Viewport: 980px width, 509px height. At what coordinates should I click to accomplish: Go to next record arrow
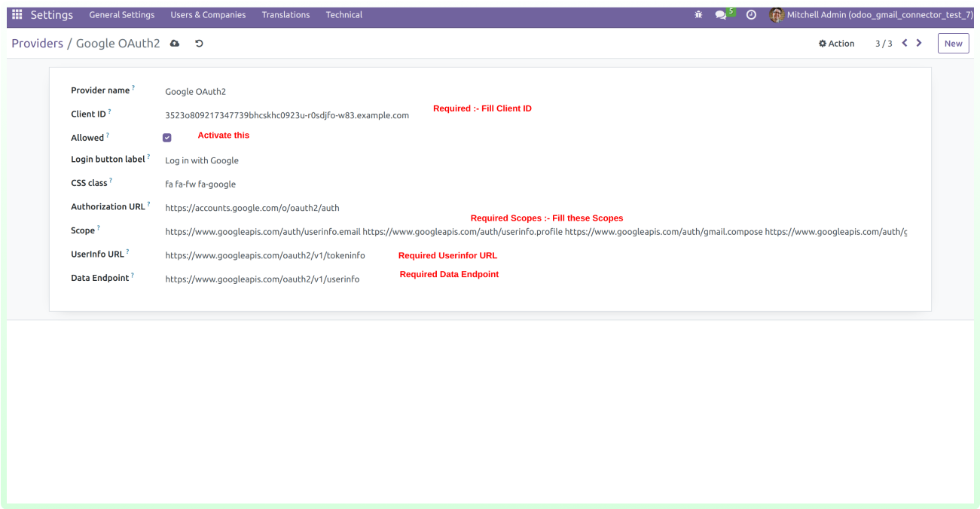pos(919,43)
